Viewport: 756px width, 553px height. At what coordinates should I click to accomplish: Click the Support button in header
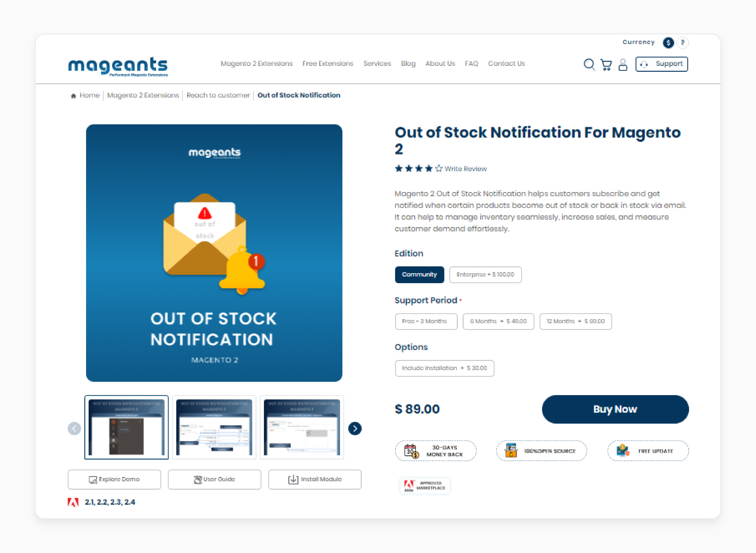coord(661,64)
